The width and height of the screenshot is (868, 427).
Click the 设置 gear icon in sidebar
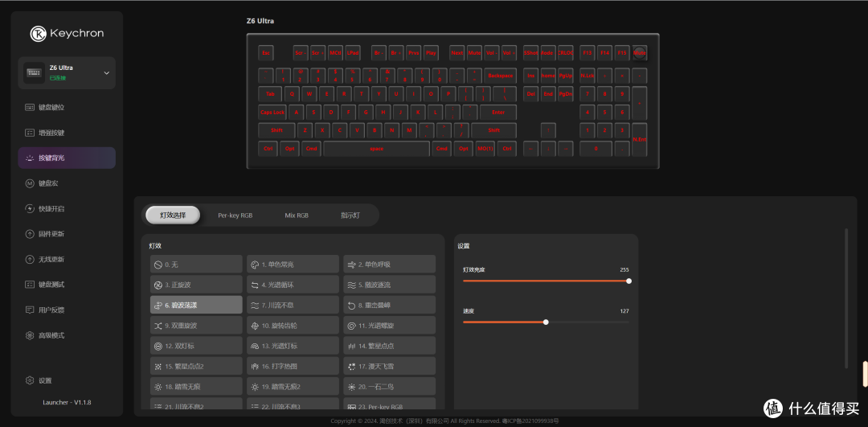[30, 380]
